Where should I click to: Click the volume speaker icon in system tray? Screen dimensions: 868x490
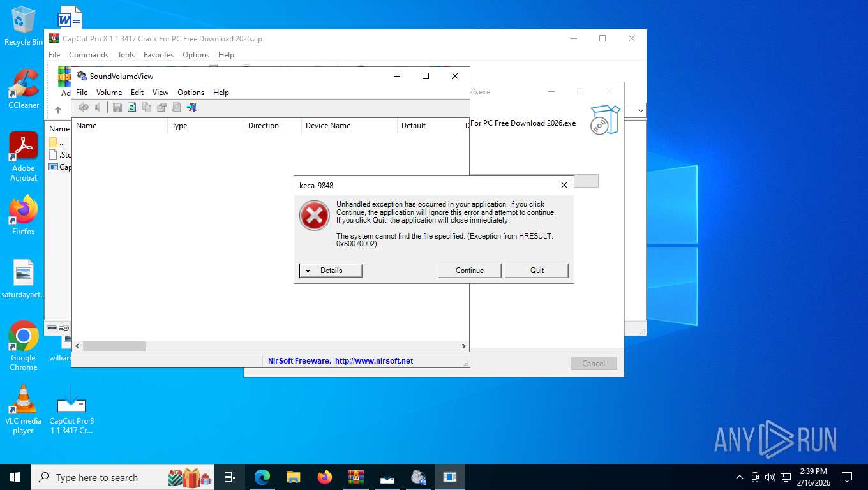[770, 477]
